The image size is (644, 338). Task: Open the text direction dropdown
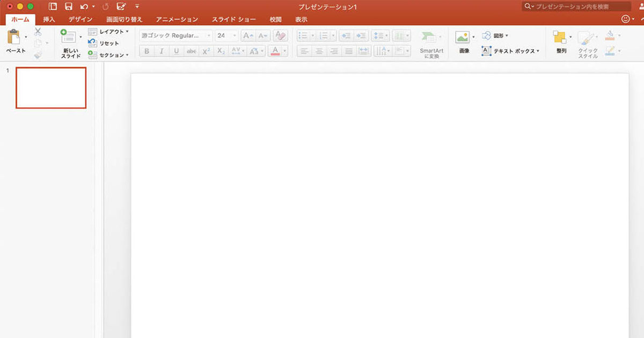383,52
